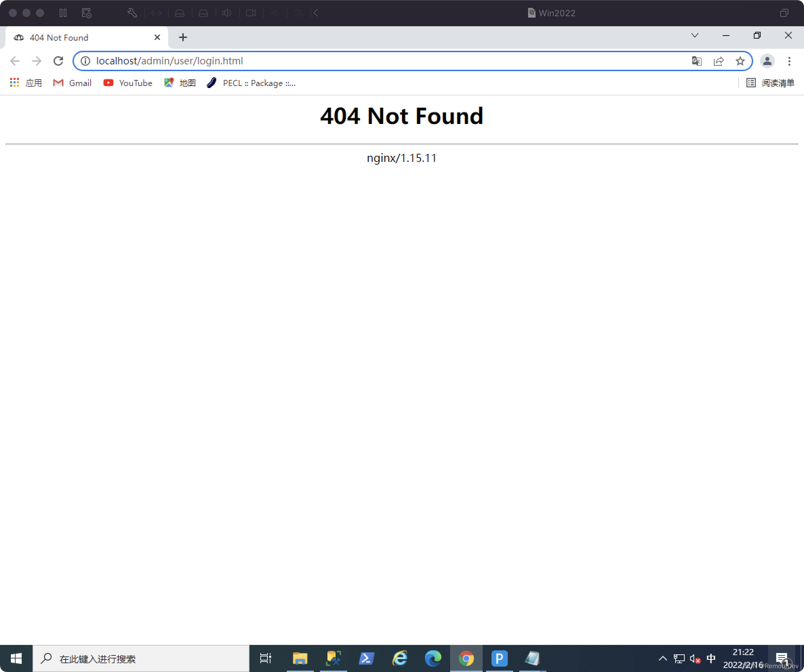Click the VM USB devices icon

[x=275, y=13]
